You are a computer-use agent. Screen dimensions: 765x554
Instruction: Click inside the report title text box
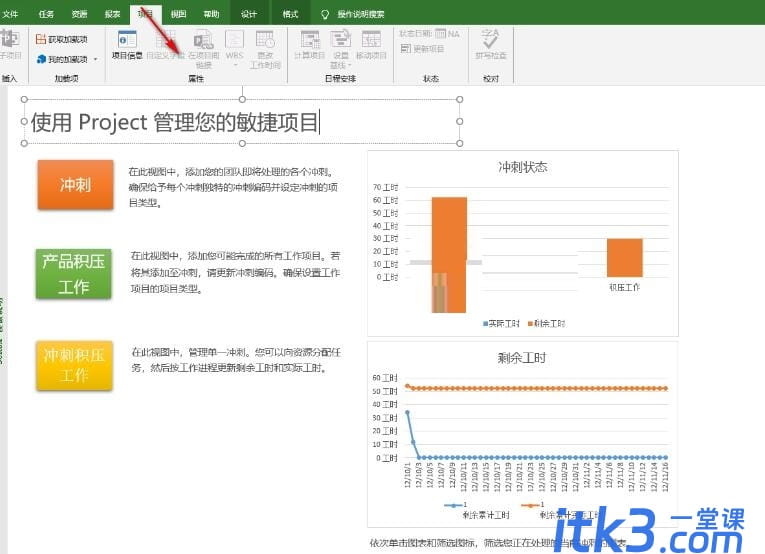242,121
